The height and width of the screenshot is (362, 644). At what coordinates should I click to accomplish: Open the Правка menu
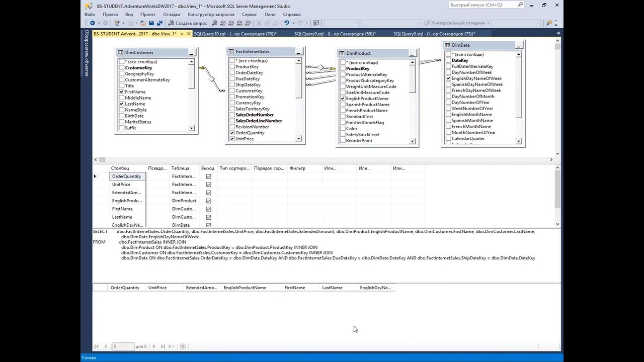[x=110, y=15]
